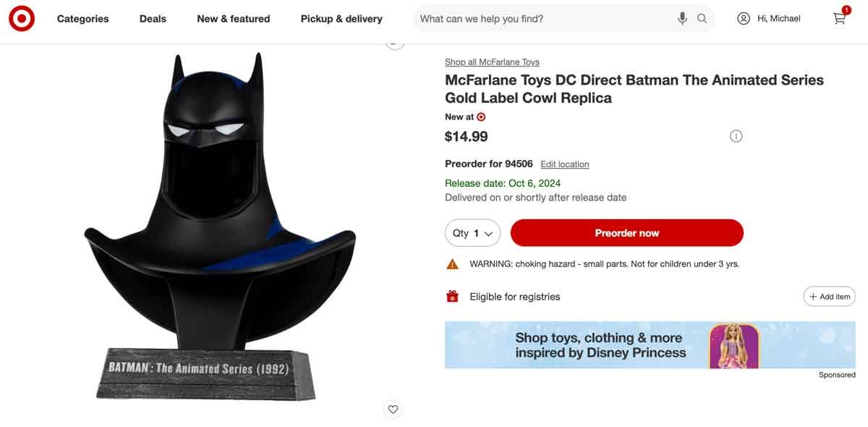Expand the Qty dropdown
The height and width of the screenshot is (427, 868).
coord(473,233)
